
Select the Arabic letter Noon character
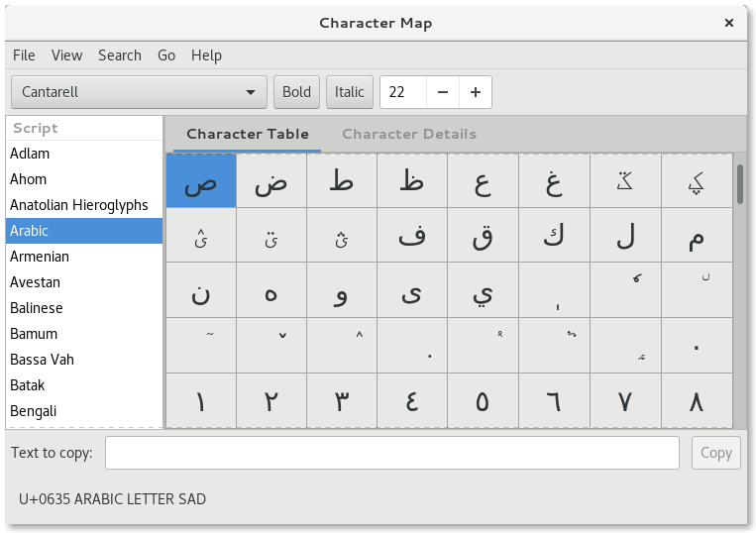pos(201,291)
